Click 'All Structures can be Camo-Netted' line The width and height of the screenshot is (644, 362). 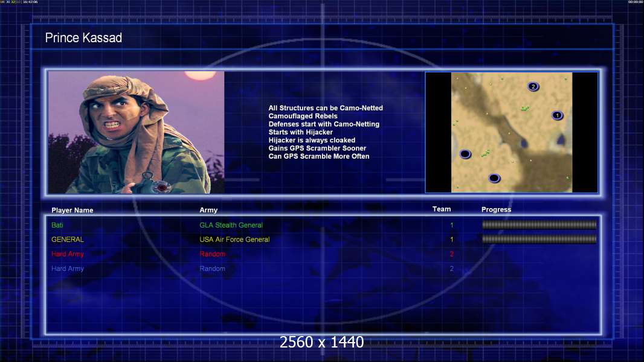[326, 108]
